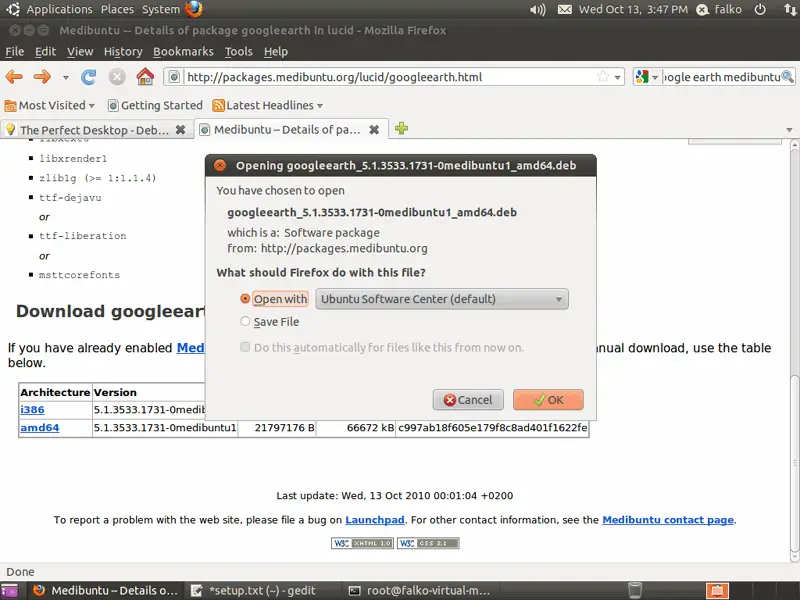800x600 pixels.
Task: Open the URL bar history dropdown
Action: click(617, 78)
